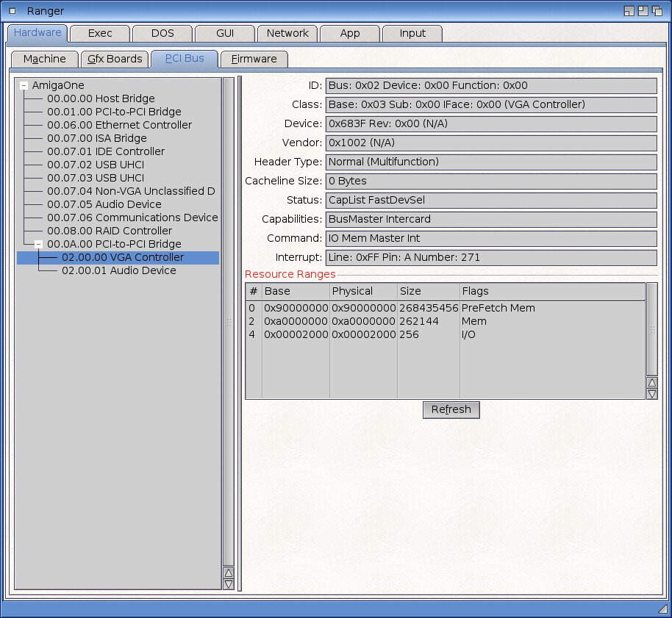Click Interrupt field Line 0xFF value
The width and height of the screenshot is (672, 618).
(491, 257)
